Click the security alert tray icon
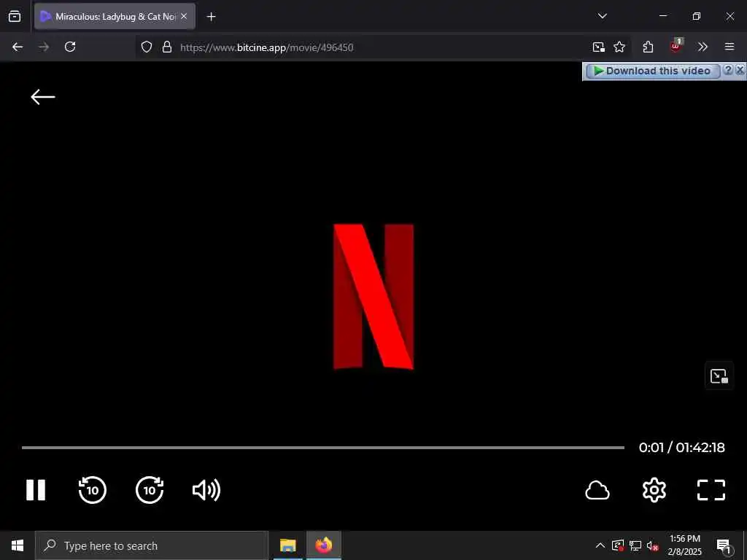This screenshot has width=747, height=560. 618,545
